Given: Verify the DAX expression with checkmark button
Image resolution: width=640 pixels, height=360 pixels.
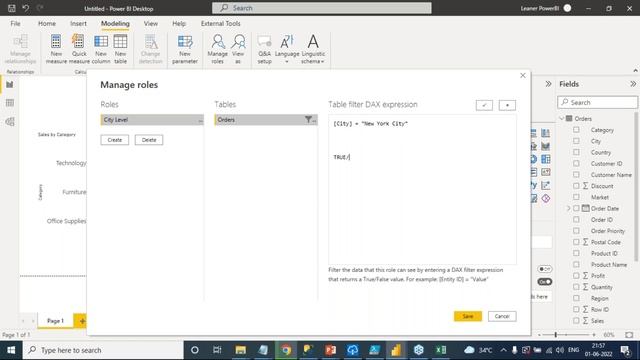Looking at the screenshot, I should click(x=484, y=105).
